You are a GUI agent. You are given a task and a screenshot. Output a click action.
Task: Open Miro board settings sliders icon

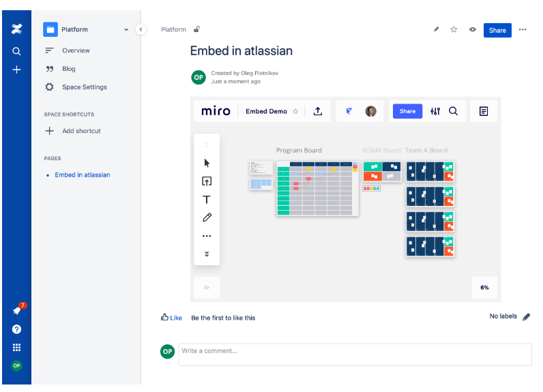(x=435, y=111)
